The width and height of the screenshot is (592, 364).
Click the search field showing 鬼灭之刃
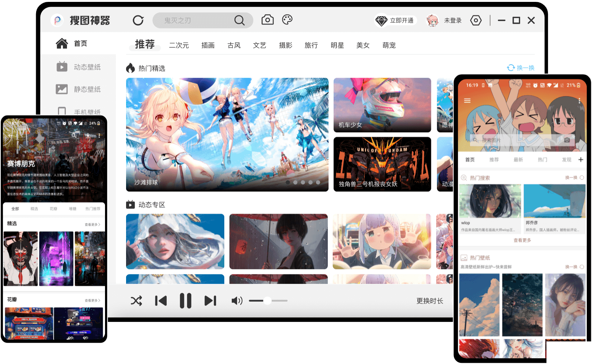(x=203, y=20)
